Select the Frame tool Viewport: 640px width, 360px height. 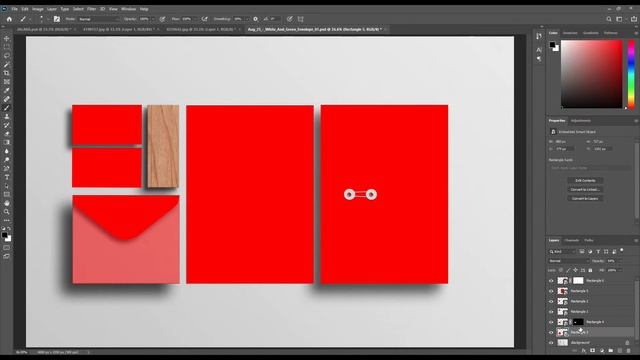(x=7, y=82)
